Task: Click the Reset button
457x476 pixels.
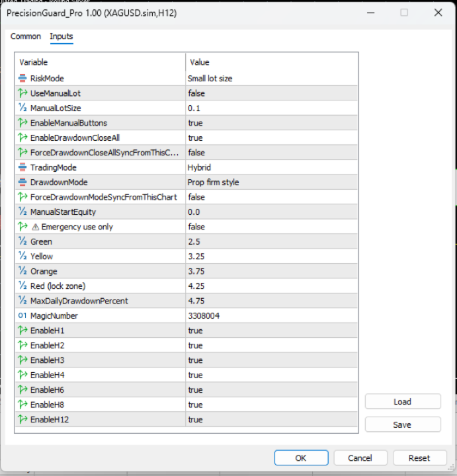Action: coord(419,457)
